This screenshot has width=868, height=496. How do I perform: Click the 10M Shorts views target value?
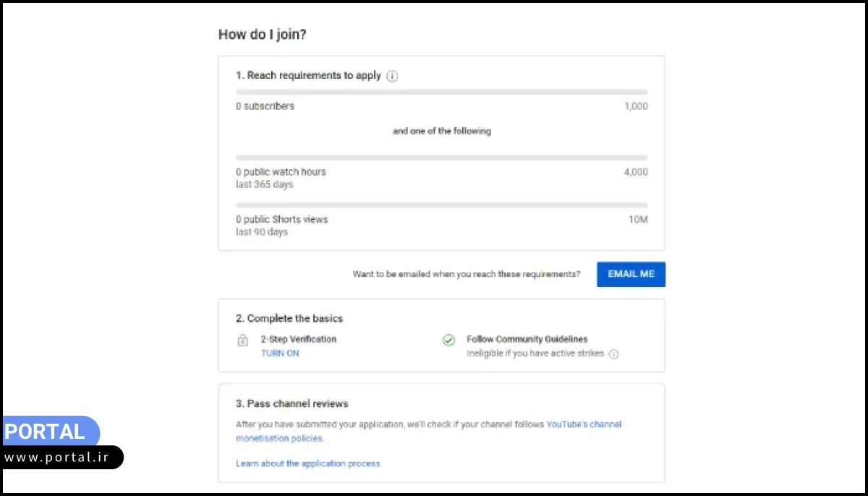[637, 220]
